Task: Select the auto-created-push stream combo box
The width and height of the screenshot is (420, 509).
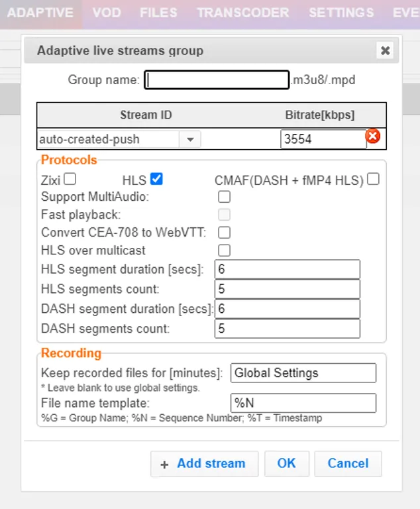Action: coord(119,139)
